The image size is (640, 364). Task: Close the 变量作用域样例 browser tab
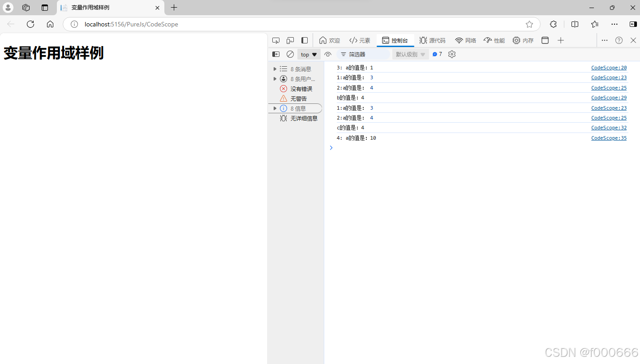[x=158, y=8]
